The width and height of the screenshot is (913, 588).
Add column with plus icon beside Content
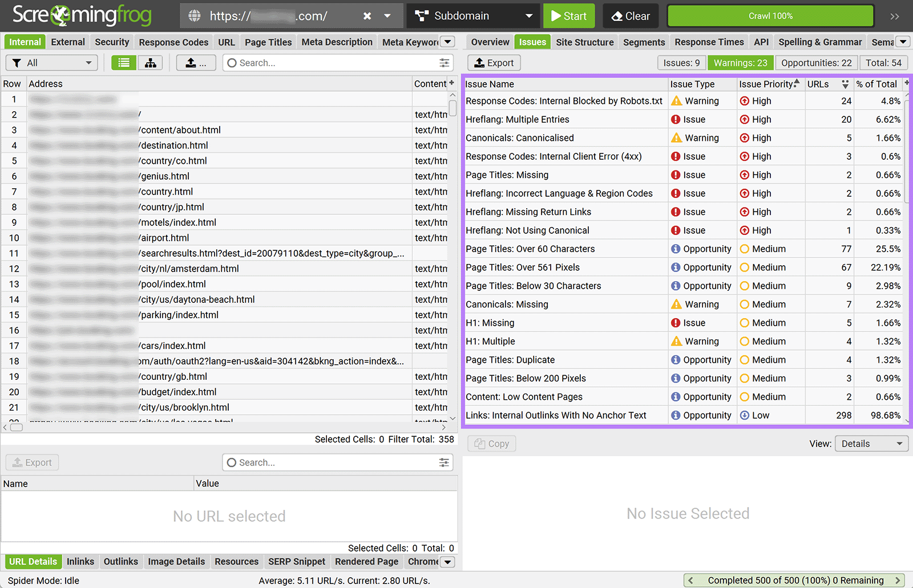click(451, 83)
